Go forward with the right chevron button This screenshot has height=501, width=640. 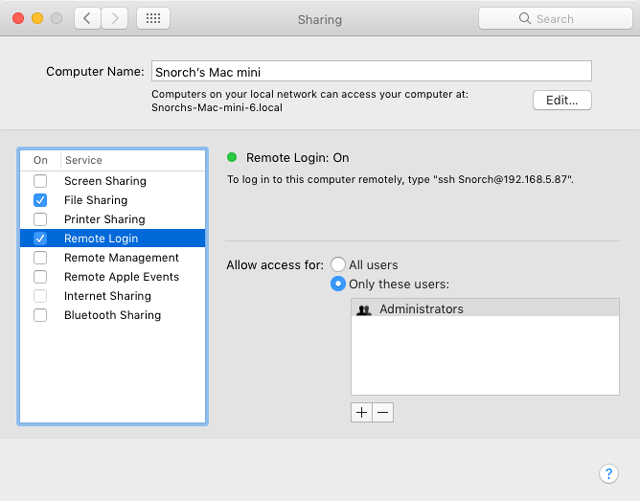[114, 18]
